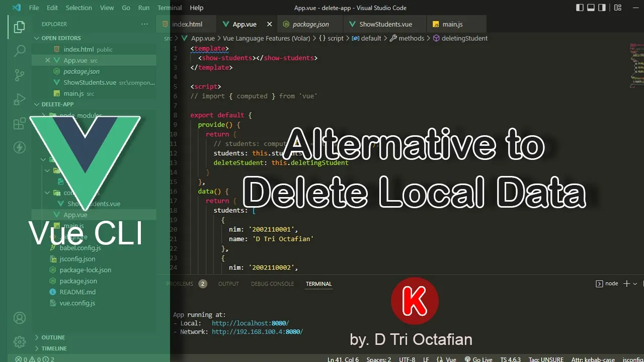Open the Source Control view icon
644x362 pixels.
(19, 75)
